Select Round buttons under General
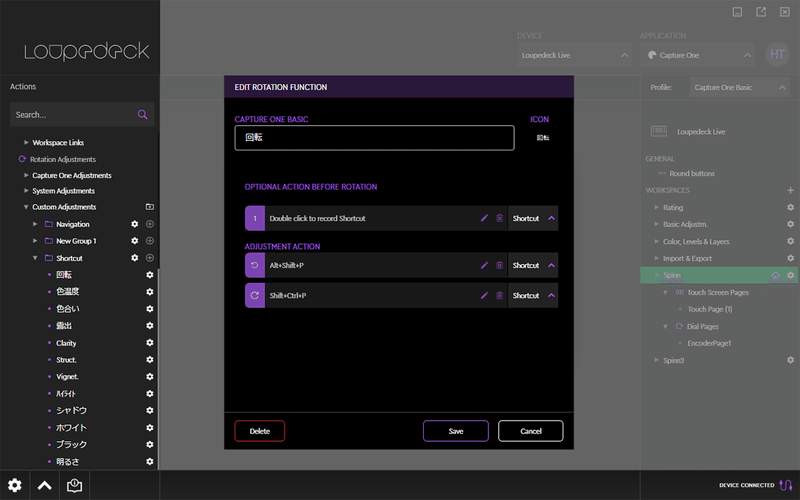The width and height of the screenshot is (800, 500). [692, 173]
